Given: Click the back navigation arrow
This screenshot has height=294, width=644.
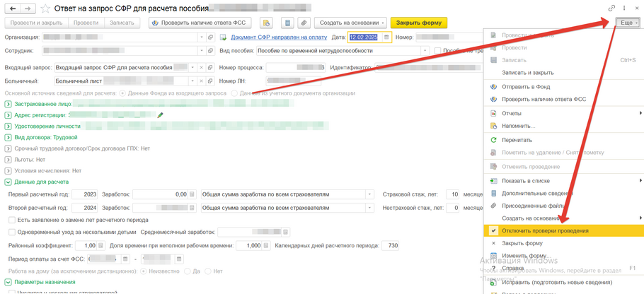Looking at the screenshot, I should (13, 8).
